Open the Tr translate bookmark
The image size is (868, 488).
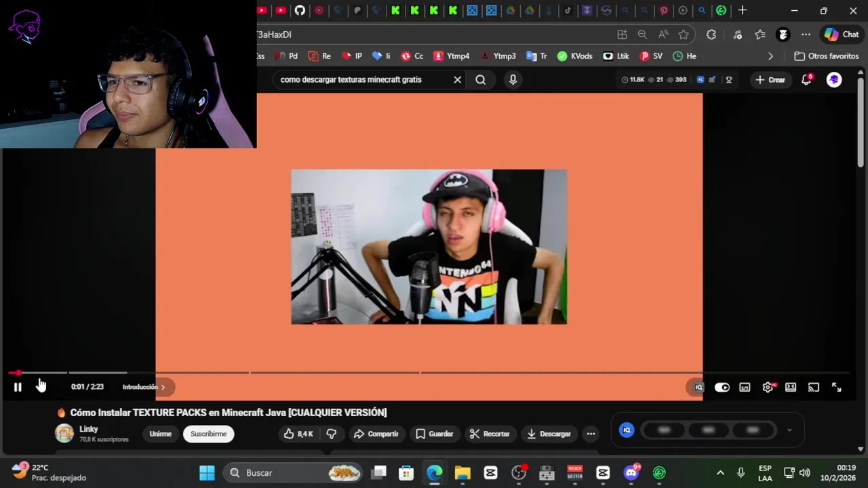tap(536, 56)
